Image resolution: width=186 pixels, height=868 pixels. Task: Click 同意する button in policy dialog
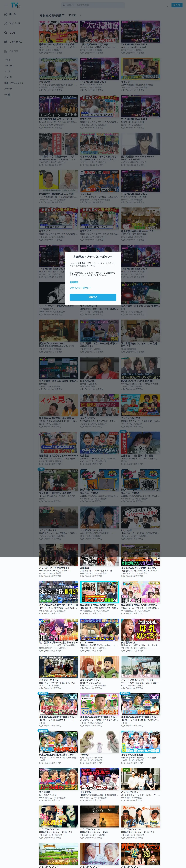93,297
